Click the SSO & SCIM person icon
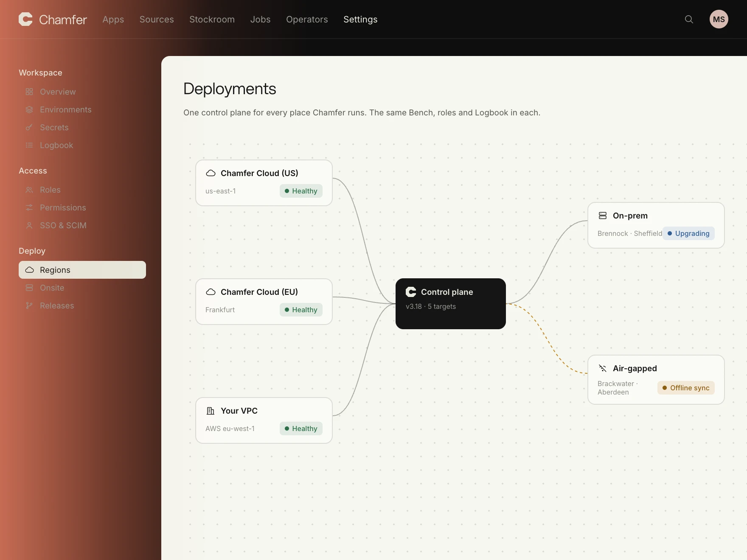 point(29,225)
